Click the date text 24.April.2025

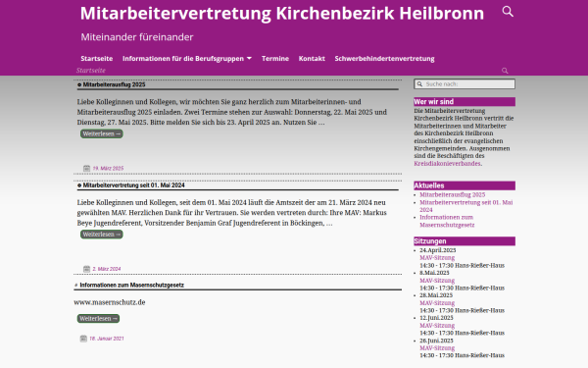coord(438,250)
